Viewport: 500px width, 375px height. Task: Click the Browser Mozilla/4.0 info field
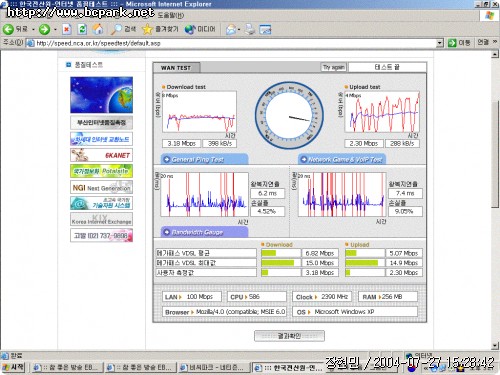(224, 312)
